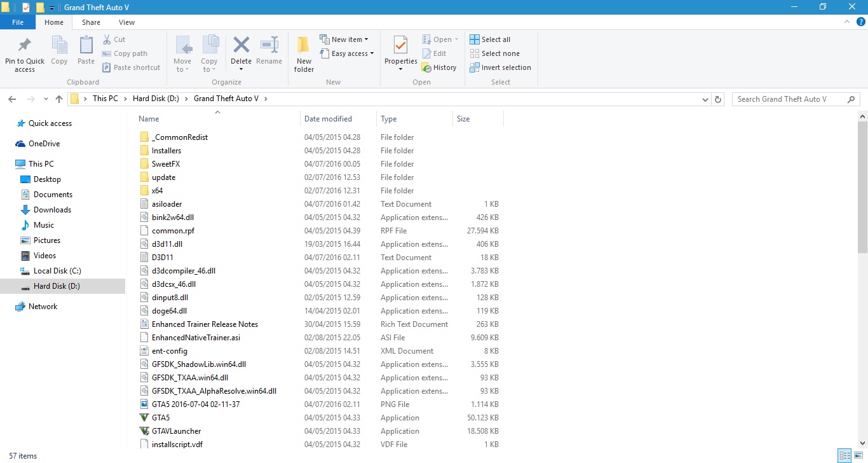
Task: Click the Paste button in the ribbon
Action: [x=86, y=51]
